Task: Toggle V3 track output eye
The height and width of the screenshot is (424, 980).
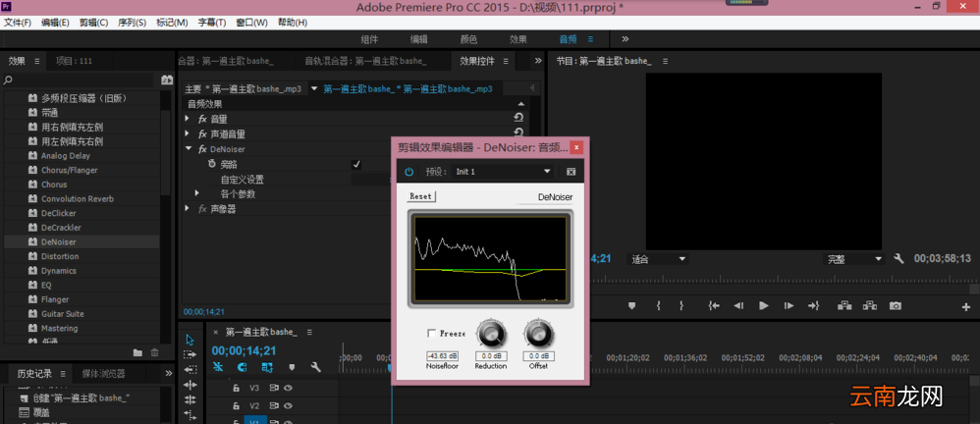Action: (288, 388)
